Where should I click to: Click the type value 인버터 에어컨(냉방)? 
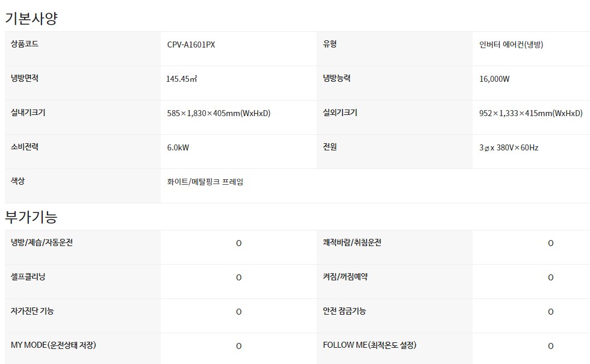pyautogui.click(x=511, y=45)
